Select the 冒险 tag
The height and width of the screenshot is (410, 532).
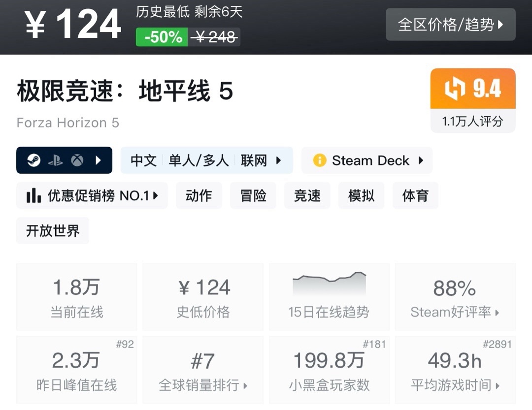click(x=253, y=195)
